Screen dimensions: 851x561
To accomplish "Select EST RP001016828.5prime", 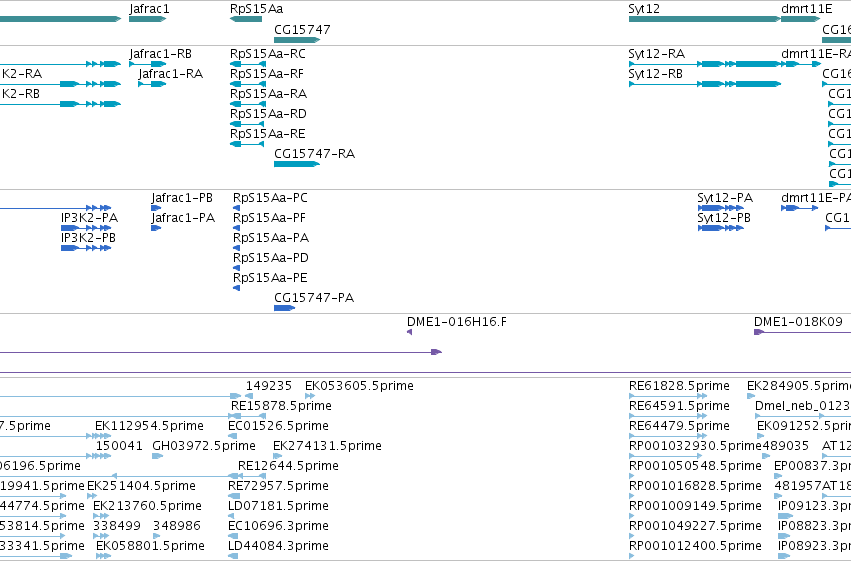I will click(x=632, y=496).
